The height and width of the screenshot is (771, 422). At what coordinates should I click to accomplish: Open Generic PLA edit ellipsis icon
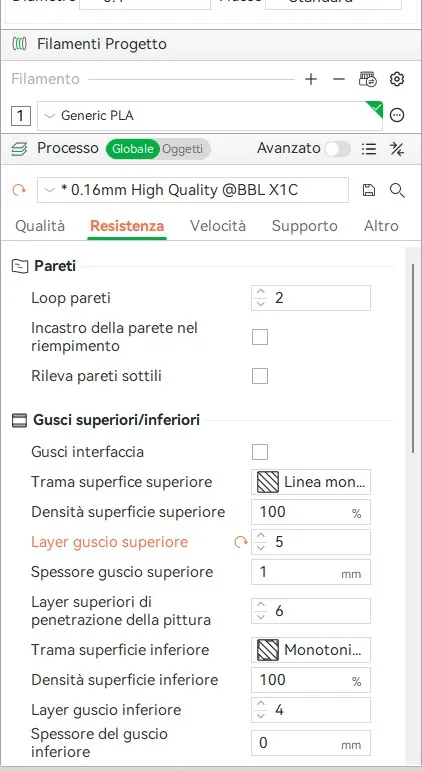[x=396, y=116]
